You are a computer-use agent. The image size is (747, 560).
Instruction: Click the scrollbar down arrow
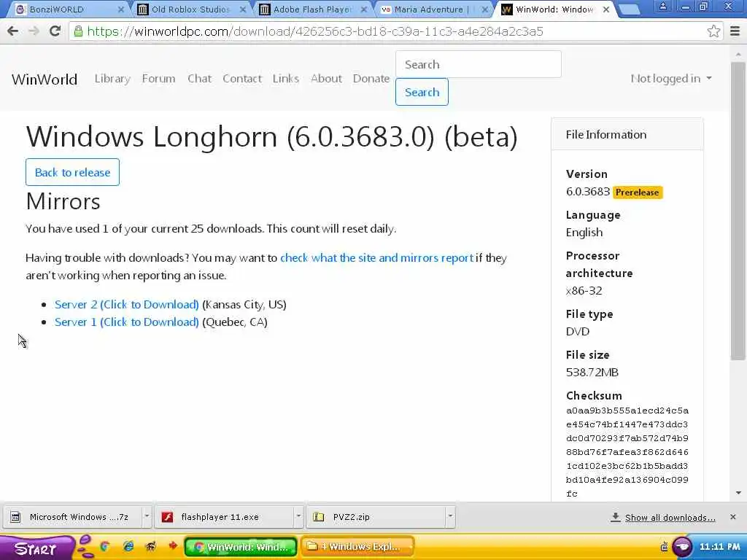pyautogui.click(x=738, y=493)
